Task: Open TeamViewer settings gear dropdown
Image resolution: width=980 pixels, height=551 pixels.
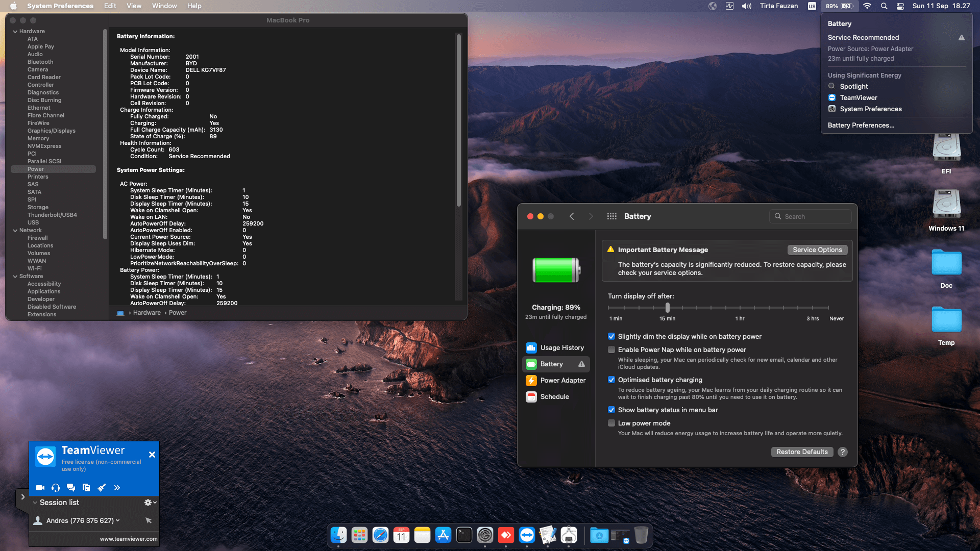Action: coord(150,503)
